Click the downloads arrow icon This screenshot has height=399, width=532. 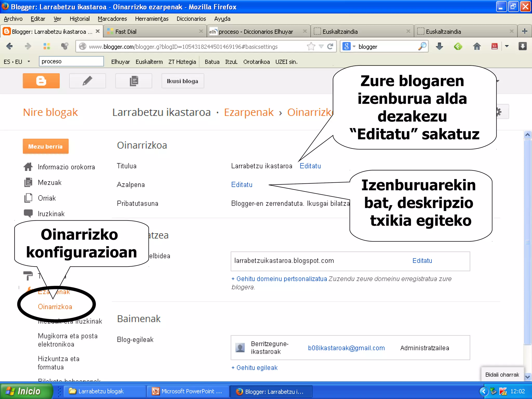click(x=439, y=46)
